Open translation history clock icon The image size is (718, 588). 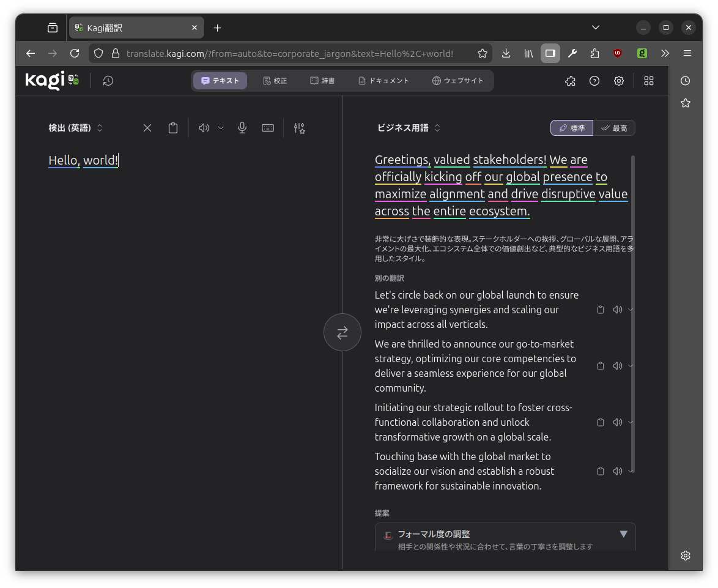point(108,81)
